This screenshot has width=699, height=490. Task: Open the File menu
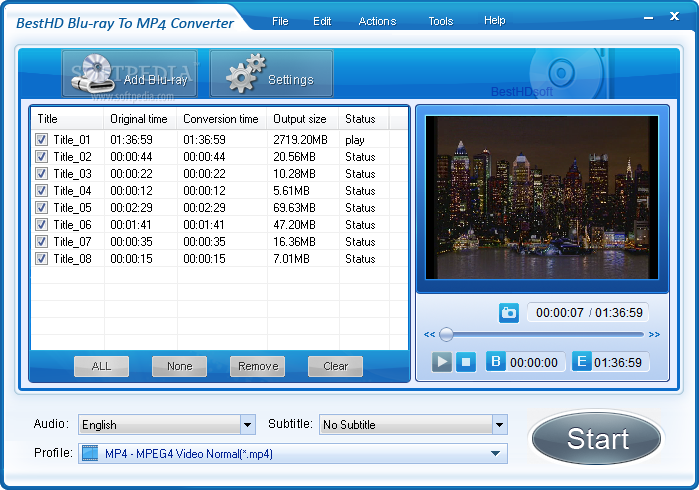point(280,21)
